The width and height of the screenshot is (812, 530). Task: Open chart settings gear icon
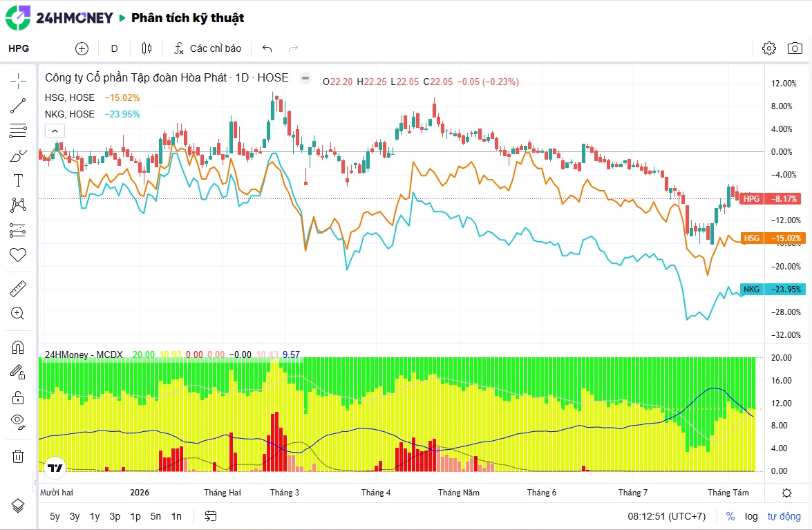[x=769, y=48]
